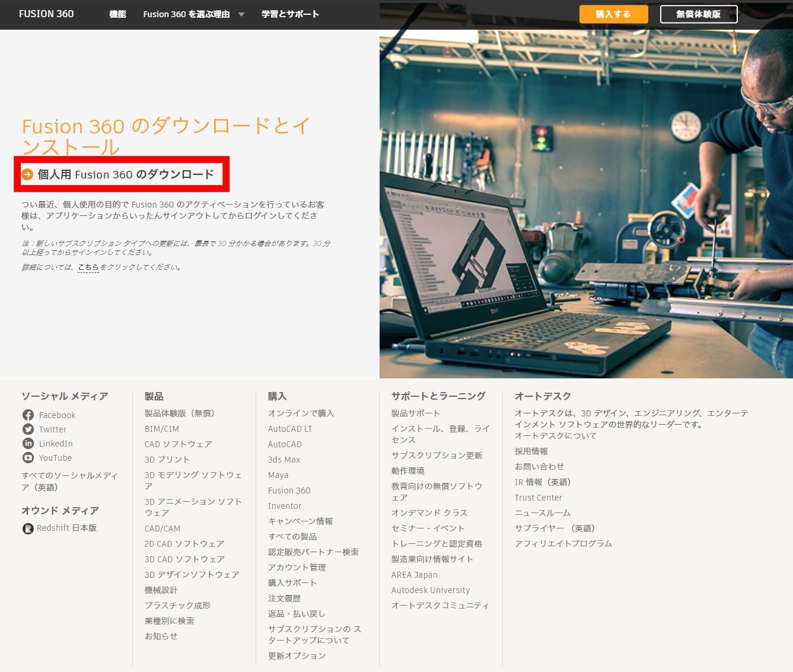Open the お知らせ link

pyautogui.click(x=161, y=636)
